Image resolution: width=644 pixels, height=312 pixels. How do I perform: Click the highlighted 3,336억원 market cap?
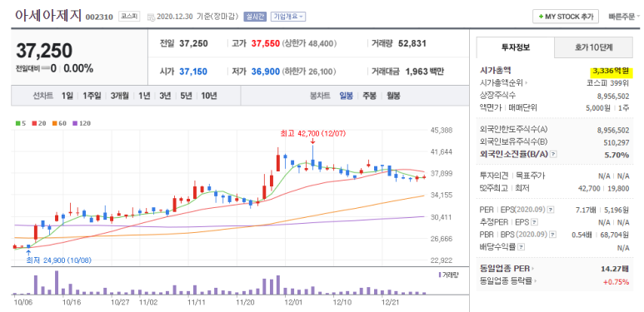(610, 72)
